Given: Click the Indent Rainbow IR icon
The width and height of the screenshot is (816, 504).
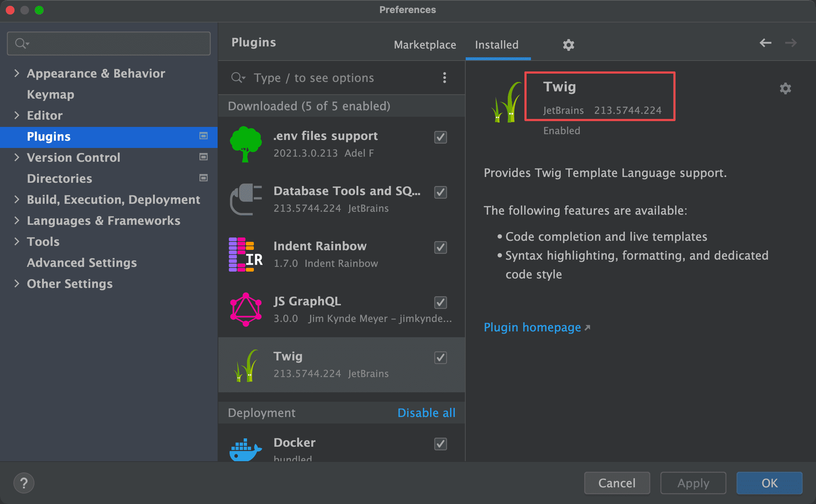Looking at the screenshot, I should 246,255.
